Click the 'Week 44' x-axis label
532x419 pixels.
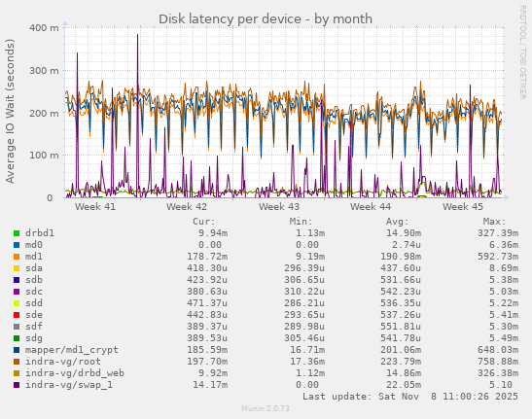point(371,207)
